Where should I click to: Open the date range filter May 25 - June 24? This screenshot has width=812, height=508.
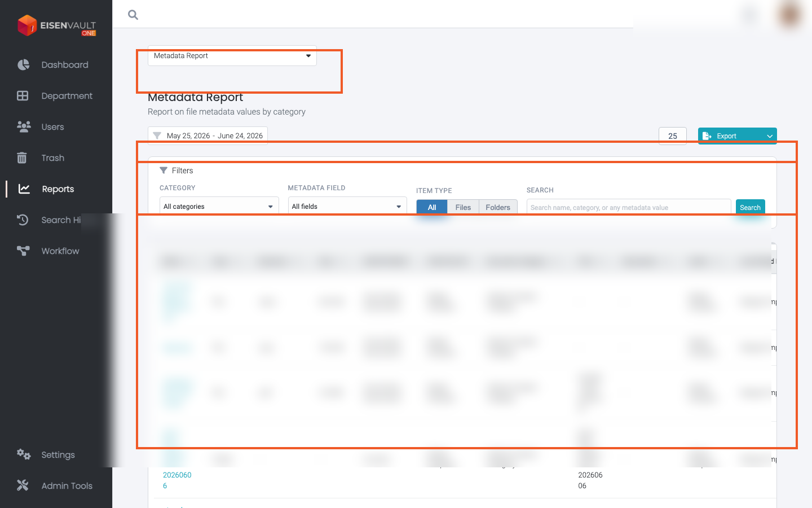click(x=208, y=135)
